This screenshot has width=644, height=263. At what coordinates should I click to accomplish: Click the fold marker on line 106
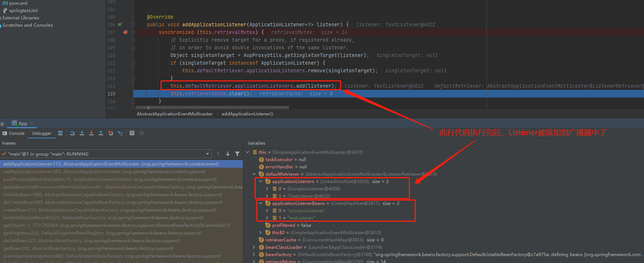[x=133, y=25]
